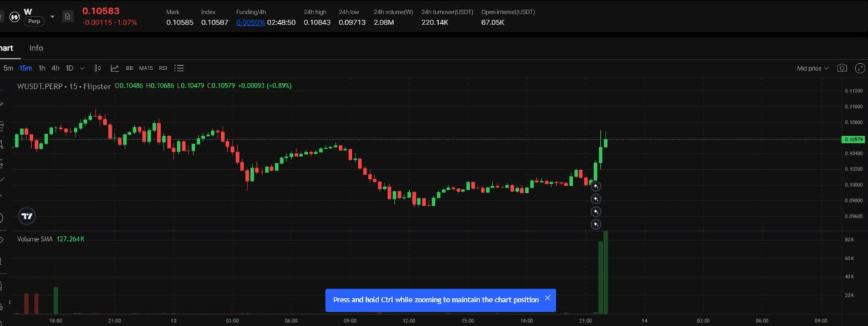Expand chart to fullscreen

pyautogui.click(x=861, y=68)
